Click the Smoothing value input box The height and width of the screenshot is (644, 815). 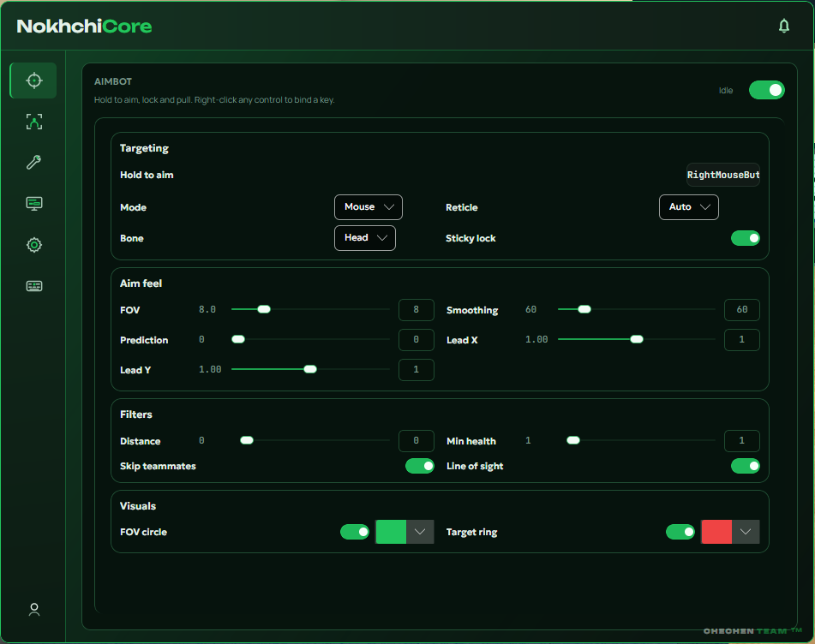741,309
